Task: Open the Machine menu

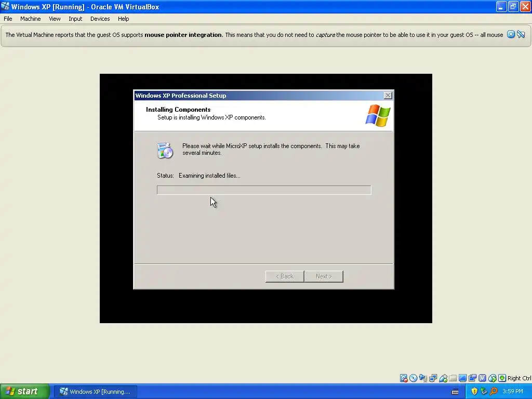Action: pyautogui.click(x=31, y=19)
